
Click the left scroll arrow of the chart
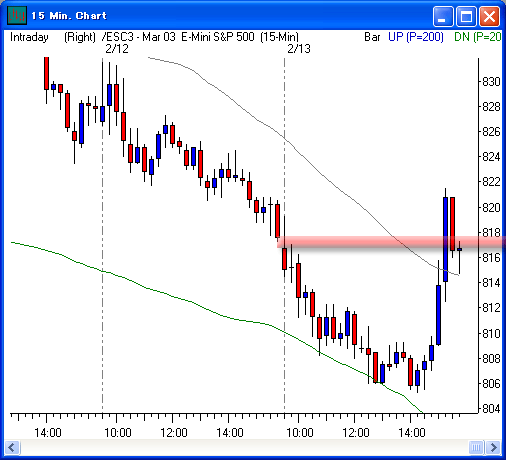13,447
